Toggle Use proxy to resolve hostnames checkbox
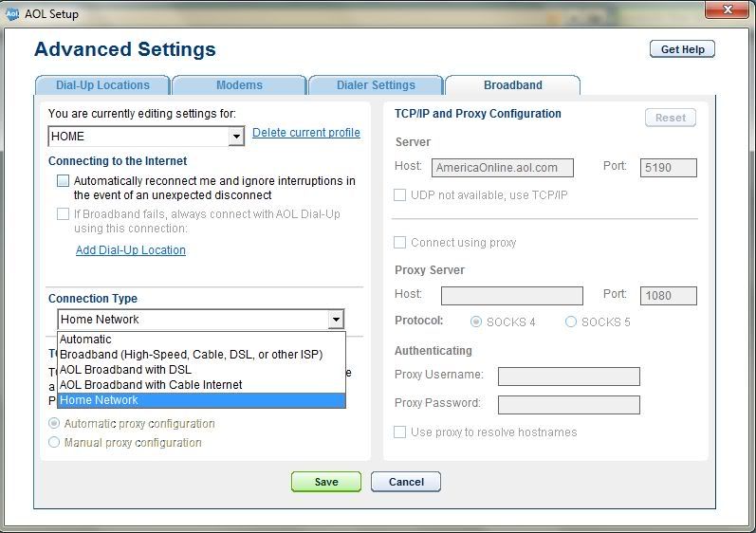 pos(399,432)
